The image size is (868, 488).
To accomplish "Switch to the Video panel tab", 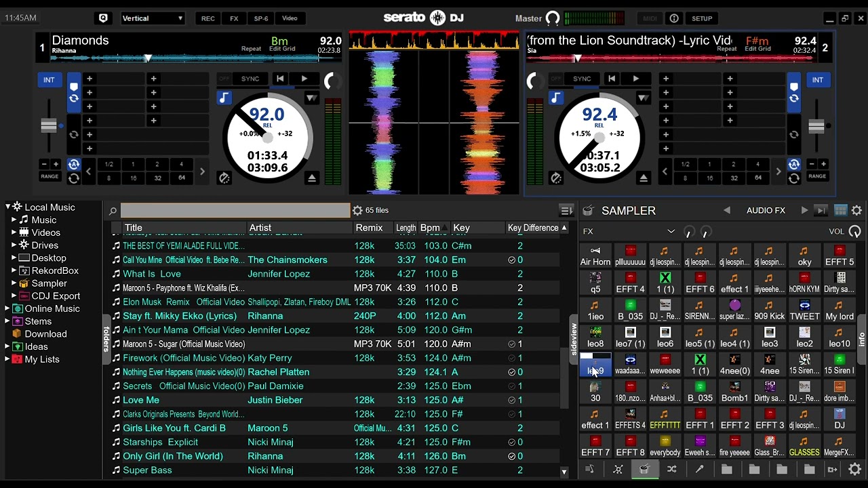I will pos(290,18).
